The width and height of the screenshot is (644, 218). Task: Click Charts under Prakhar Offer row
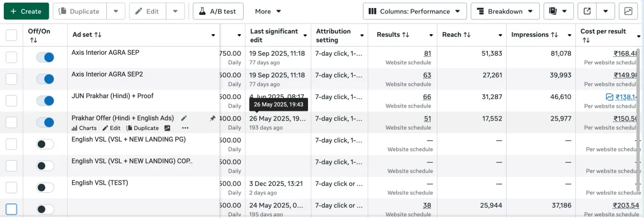pyautogui.click(x=84, y=128)
